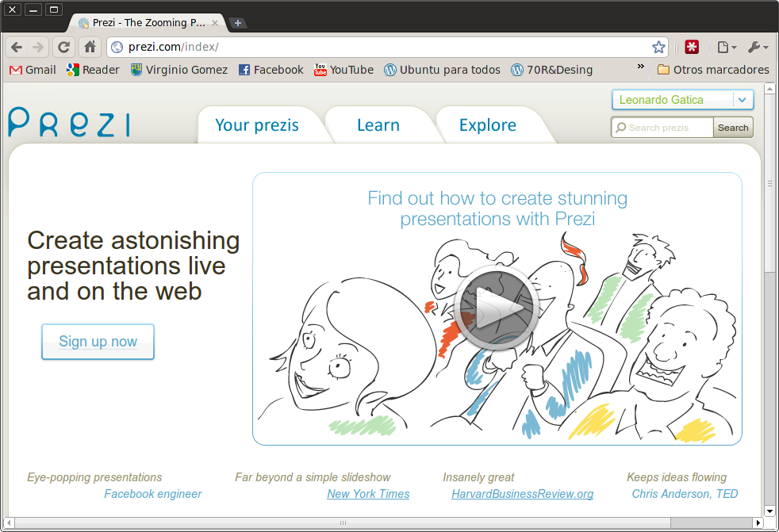This screenshot has height=532, width=779.
Task: Click the Keeps ideas flowing quote
Action: 677,477
